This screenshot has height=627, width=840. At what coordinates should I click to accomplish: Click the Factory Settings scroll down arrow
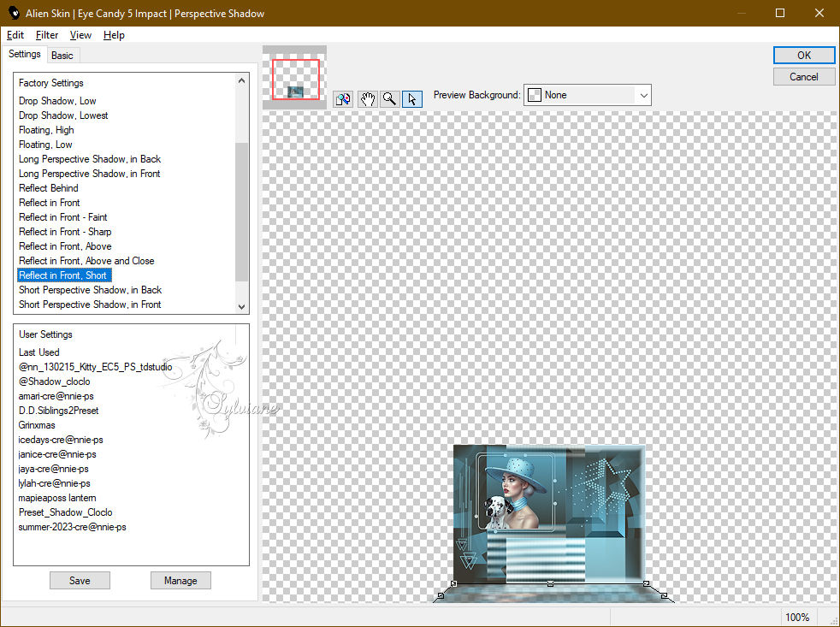point(241,306)
